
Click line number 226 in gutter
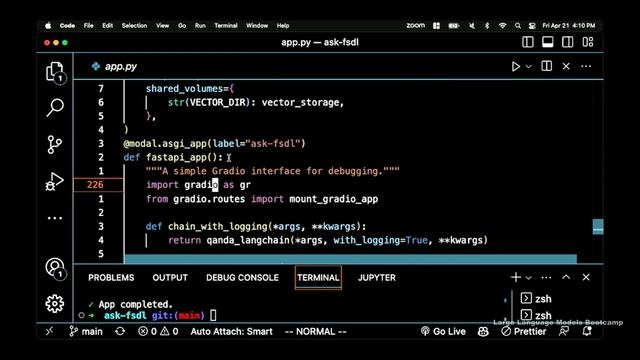[95, 184]
